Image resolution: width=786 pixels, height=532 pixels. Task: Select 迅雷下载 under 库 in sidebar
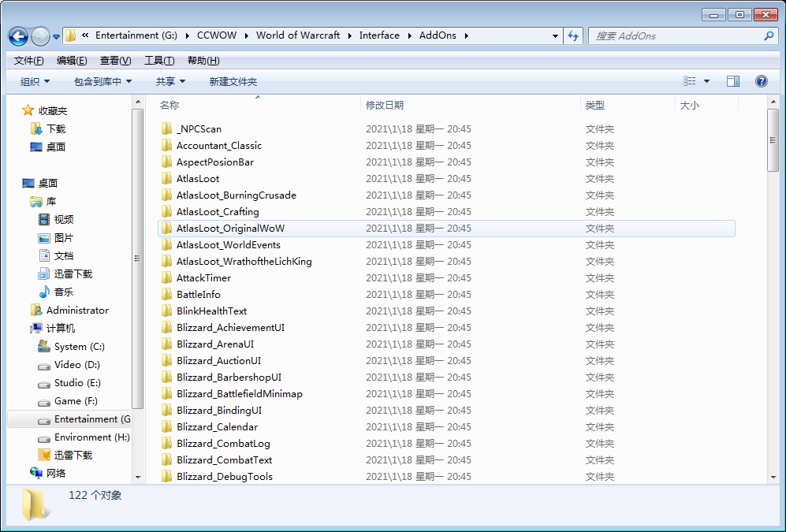point(73,274)
